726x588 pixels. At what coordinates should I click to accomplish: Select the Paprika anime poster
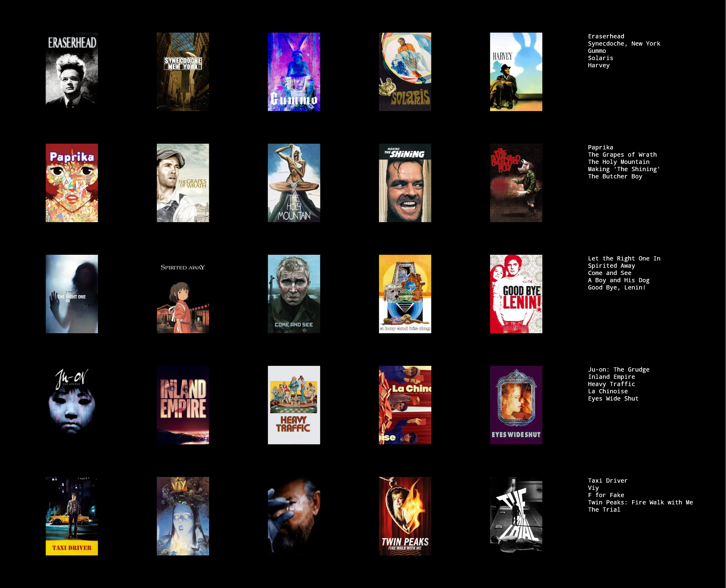[72, 183]
